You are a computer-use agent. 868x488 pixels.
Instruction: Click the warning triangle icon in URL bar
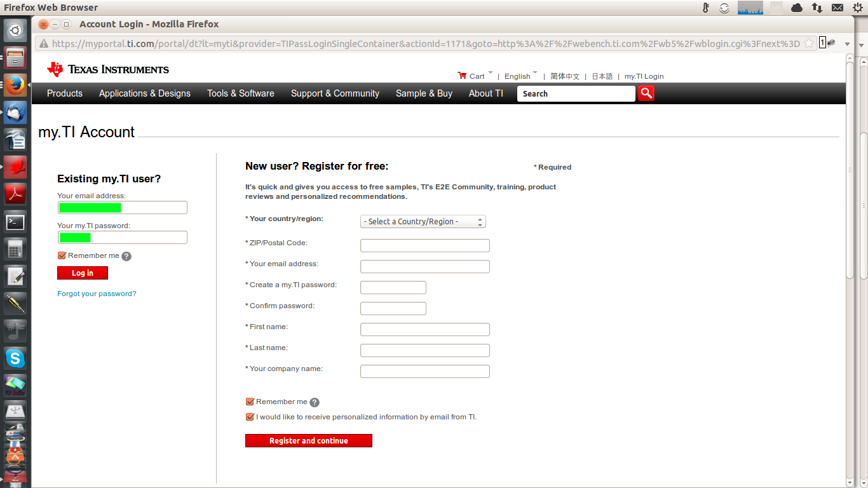[43, 44]
